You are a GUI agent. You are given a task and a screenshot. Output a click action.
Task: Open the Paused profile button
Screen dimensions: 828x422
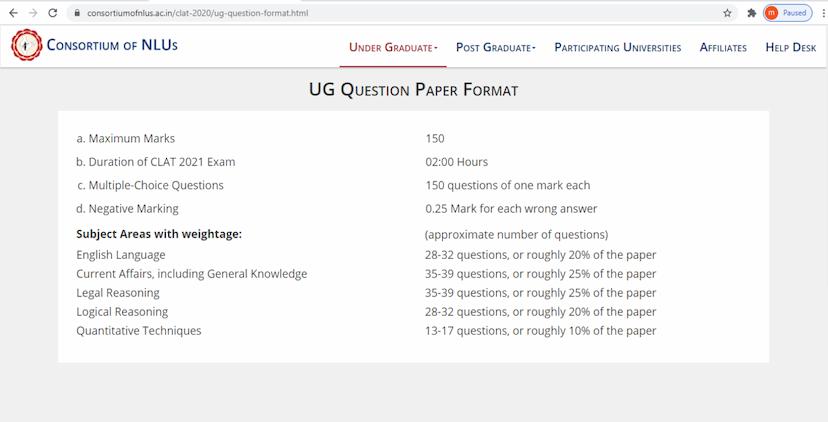click(787, 13)
